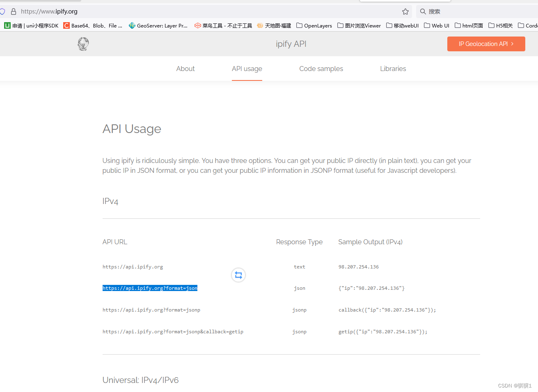Expand the Web UI bookmark folder
The image size is (538, 392).
[x=437, y=25]
